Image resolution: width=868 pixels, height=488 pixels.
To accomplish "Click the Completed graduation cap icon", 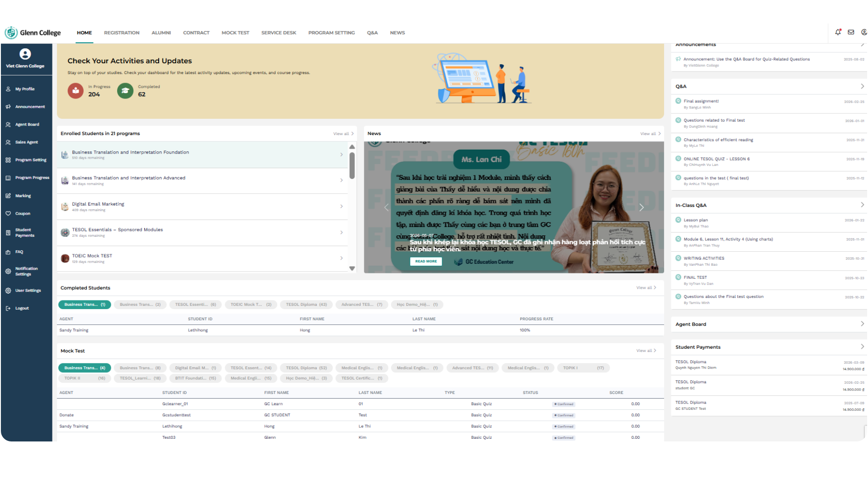I will pyautogui.click(x=125, y=91).
